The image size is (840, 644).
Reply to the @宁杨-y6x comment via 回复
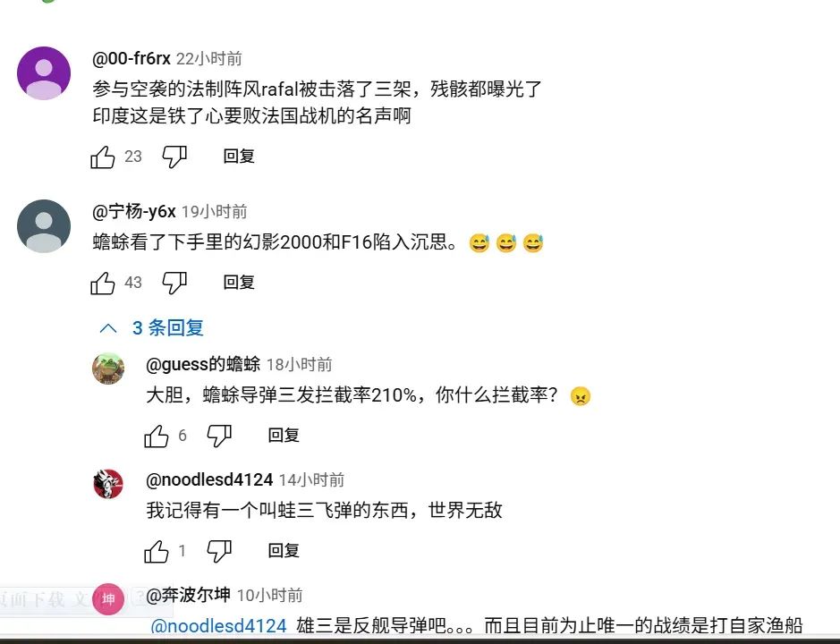click(239, 283)
